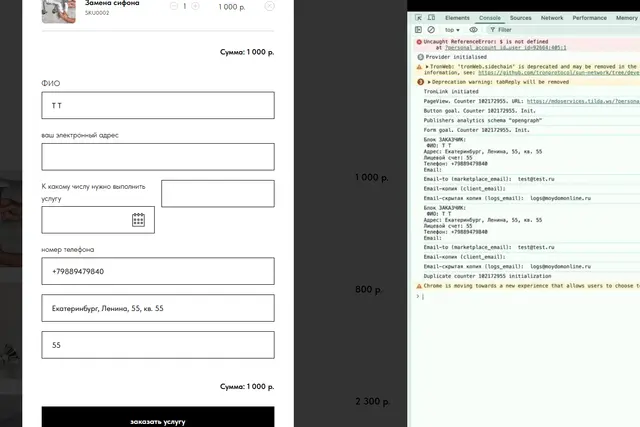Image resolution: width=640 pixels, height=427 pixels.
Task: Decrease item quantity with the minus button
Action: pyautogui.click(x=173, y=6)
